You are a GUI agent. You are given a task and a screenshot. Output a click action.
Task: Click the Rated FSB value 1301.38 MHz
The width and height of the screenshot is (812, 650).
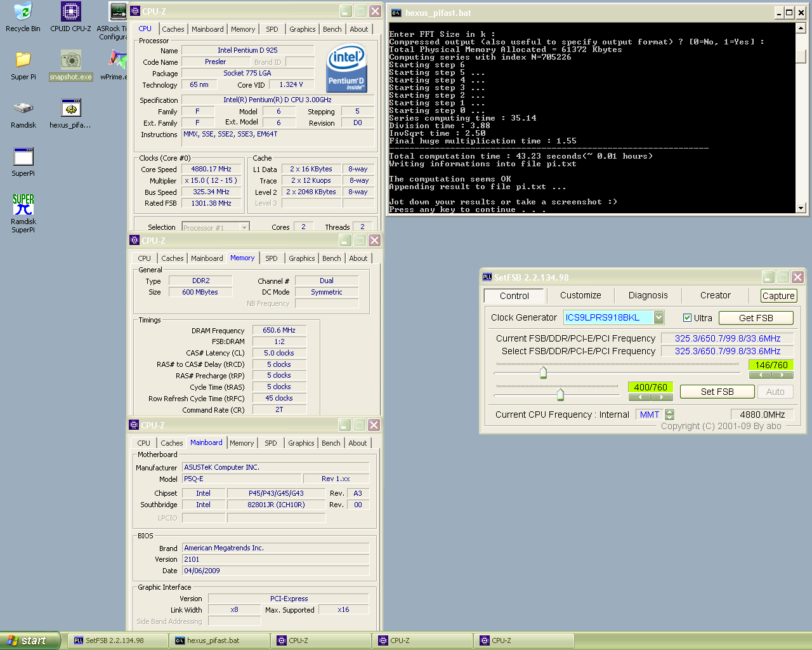pyautogui.click(x=211, y=203)
